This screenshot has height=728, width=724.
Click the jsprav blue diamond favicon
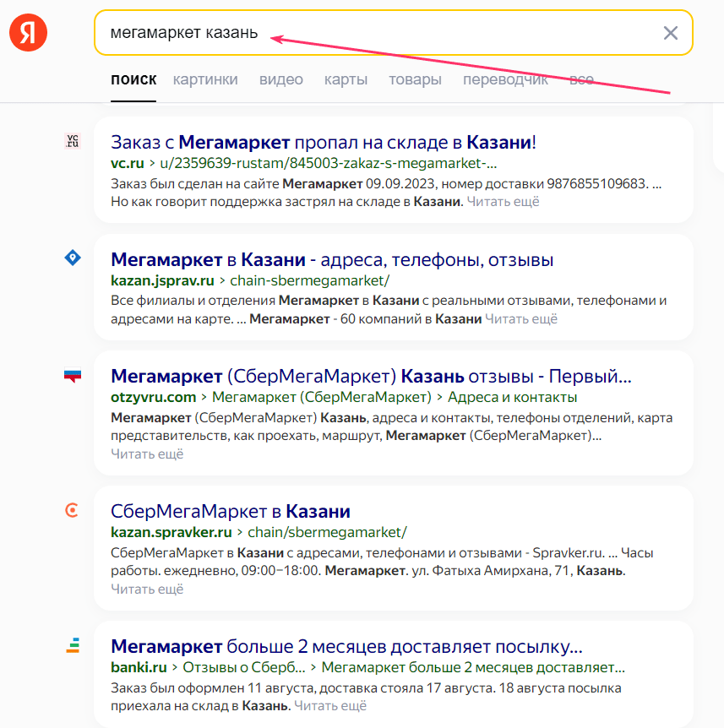pyautogui.click(x=73, y=258)
